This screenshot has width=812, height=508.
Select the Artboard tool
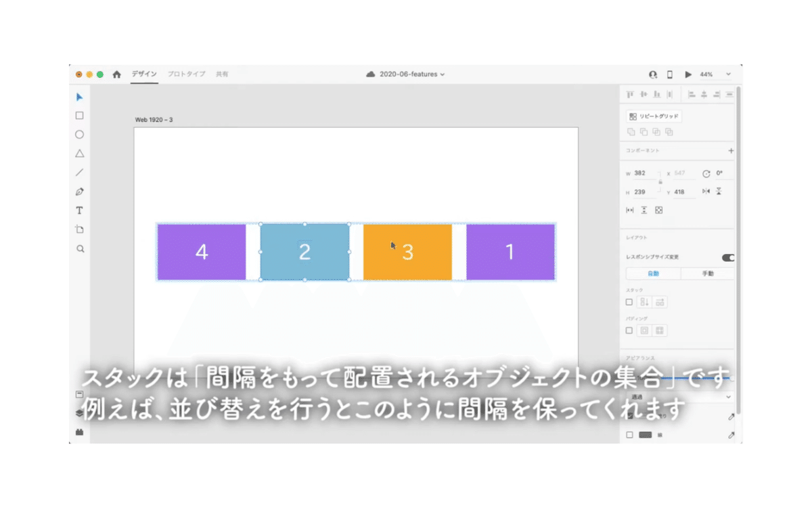coord(79,230)
